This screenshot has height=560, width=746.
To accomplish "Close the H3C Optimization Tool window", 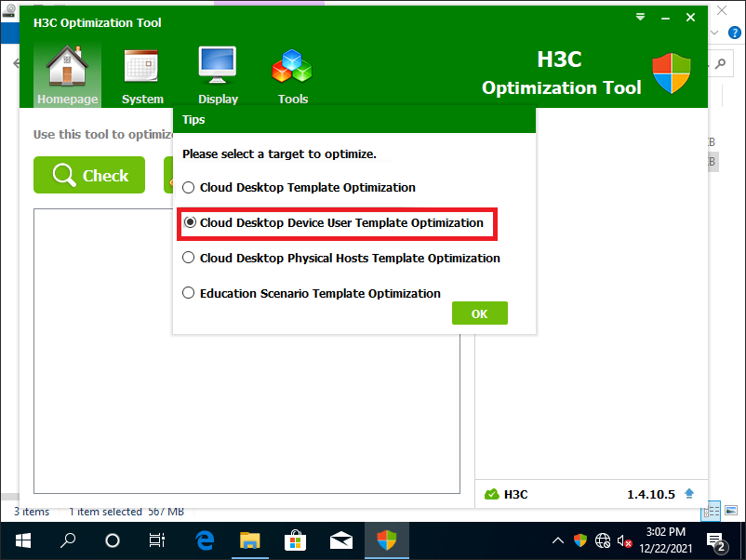I will (x=690, y=18).
